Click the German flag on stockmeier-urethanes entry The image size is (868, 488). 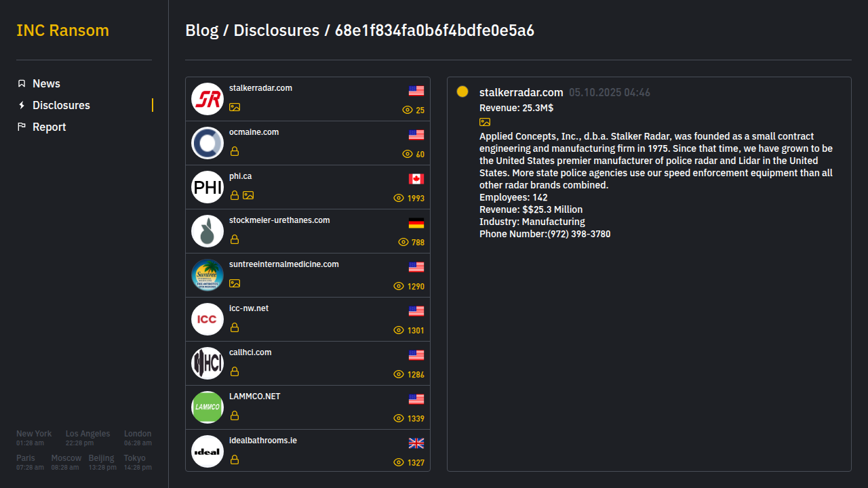(416, 223)
